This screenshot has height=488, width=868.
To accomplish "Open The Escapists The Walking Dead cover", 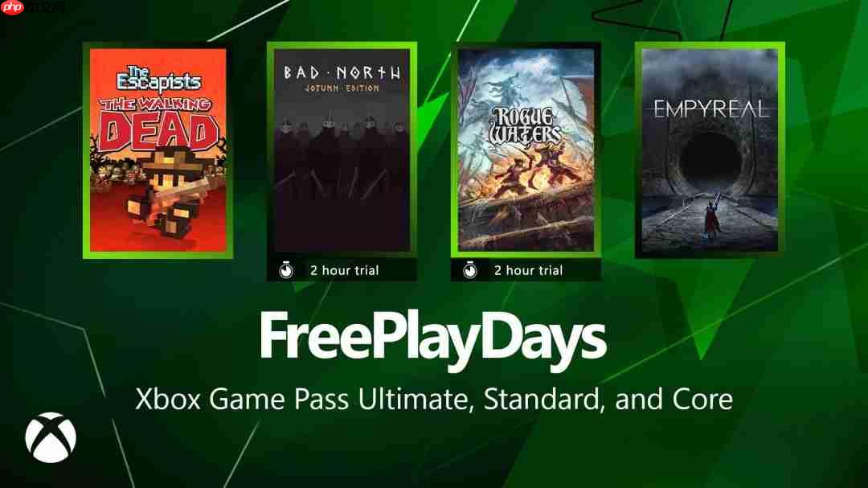I will [x=158, y=150].
